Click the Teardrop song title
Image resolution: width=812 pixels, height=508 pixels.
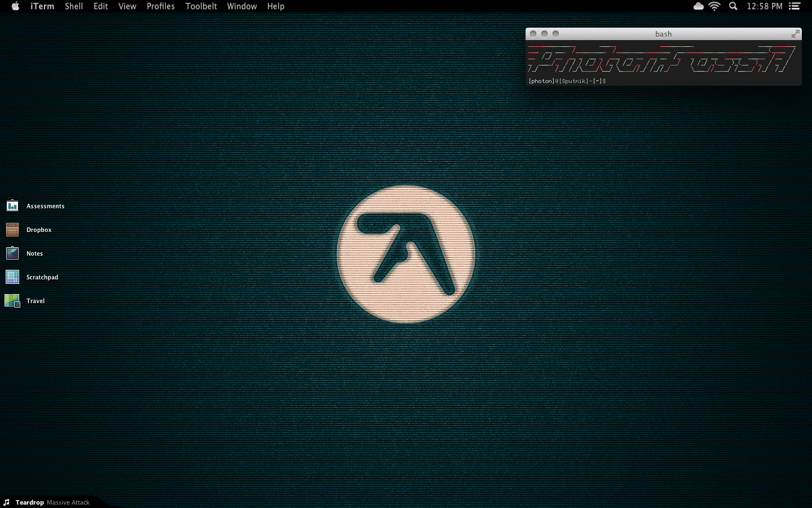pyautogui.click(x=30, y=502)
